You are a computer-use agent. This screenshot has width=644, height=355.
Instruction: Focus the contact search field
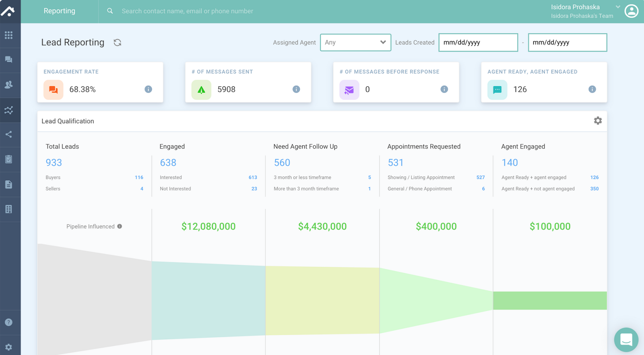pyautogui.click(x=187, y=11)
